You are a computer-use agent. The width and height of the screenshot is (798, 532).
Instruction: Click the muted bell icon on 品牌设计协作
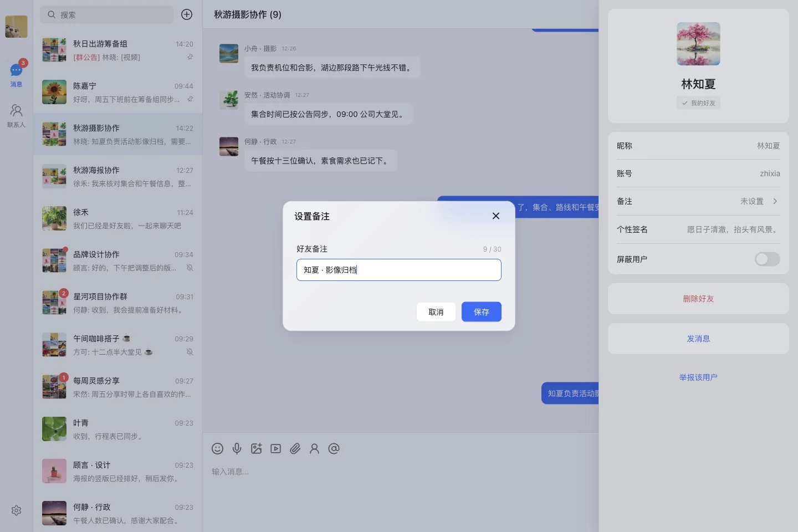point(190,268)
